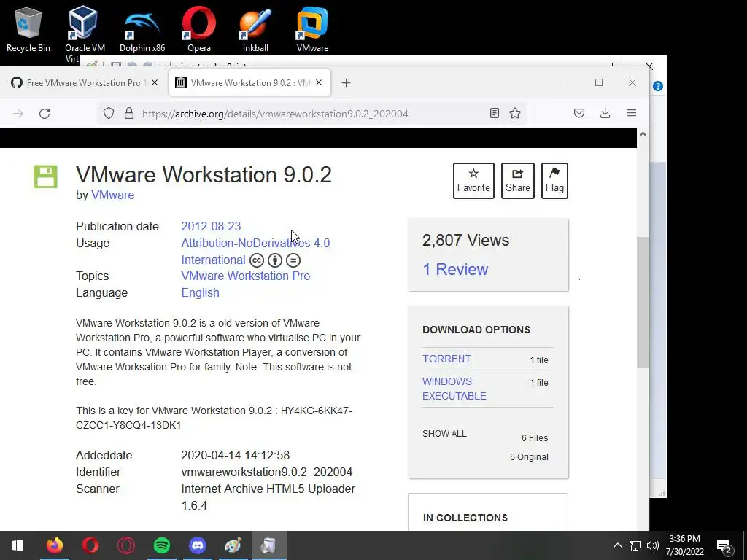Open the tracking protection shield icon
Screen dimensions: 747x560
coord(109,113)
